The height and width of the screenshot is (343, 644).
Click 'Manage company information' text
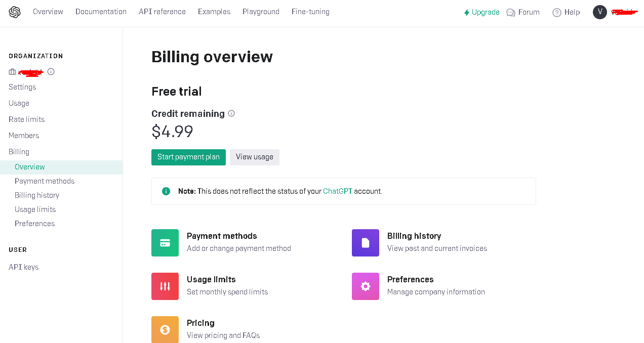(x=436, y=292)
